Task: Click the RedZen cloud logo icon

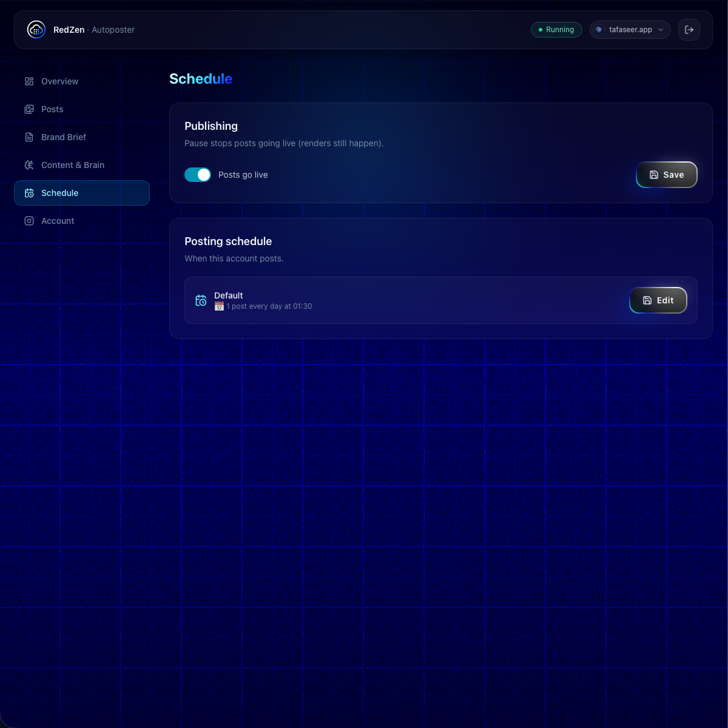Action: click(x=36, y=29)
